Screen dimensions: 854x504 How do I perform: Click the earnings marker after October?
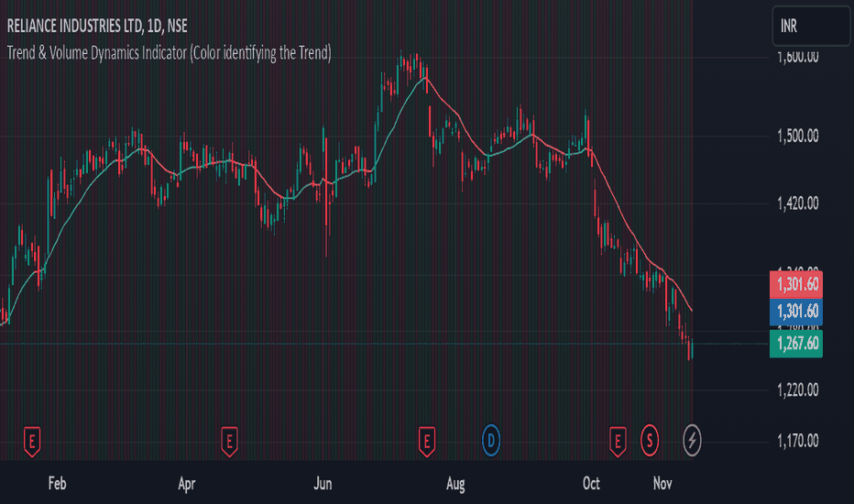tap(617, 442)
